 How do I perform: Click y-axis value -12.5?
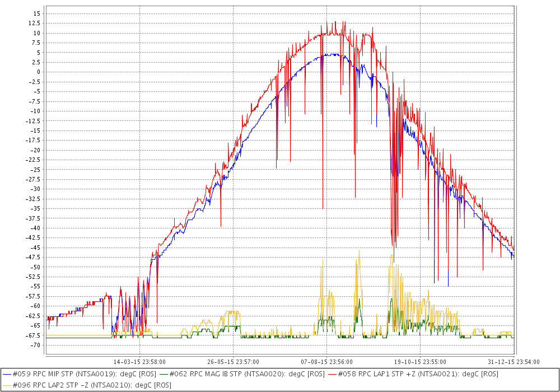click(33, 121)
